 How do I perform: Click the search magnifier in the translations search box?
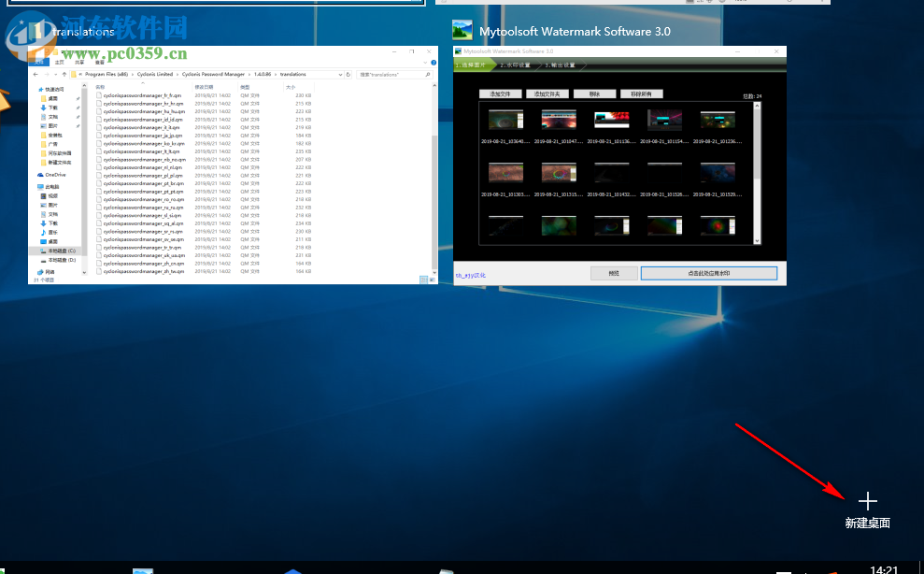point(427,75)
